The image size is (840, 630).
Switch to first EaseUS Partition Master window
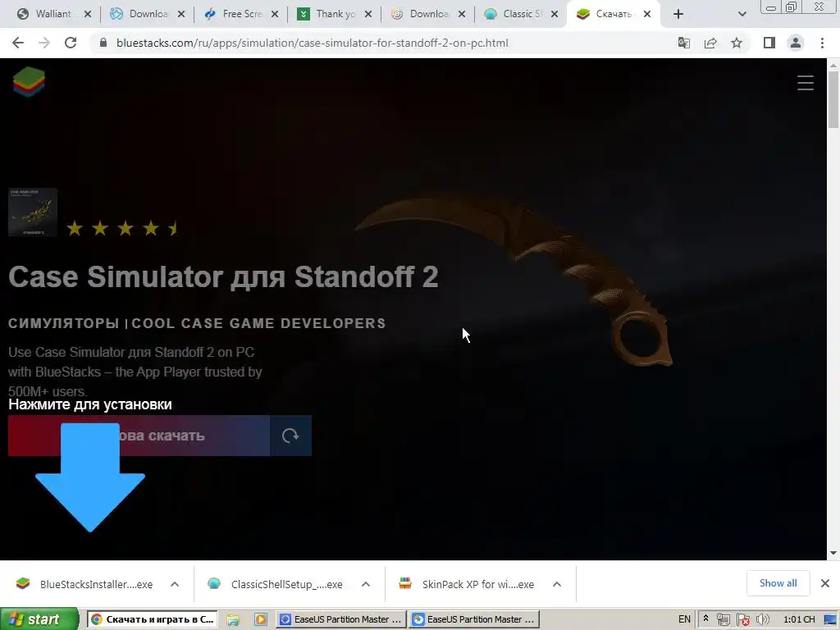[341, 619]
